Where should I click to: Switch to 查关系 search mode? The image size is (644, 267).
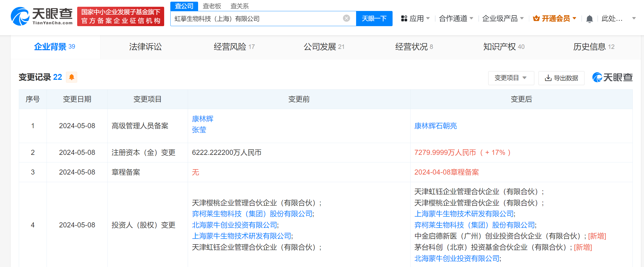(239, 6)
